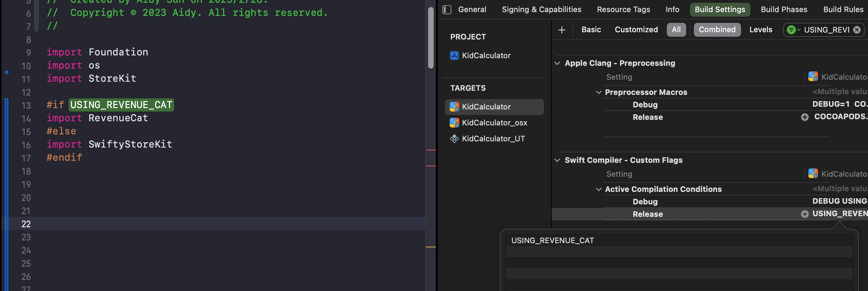The image size is (868, 291).
Task: Collapse Apple Clang - Preprocessing section
Action: click(557, 63)
